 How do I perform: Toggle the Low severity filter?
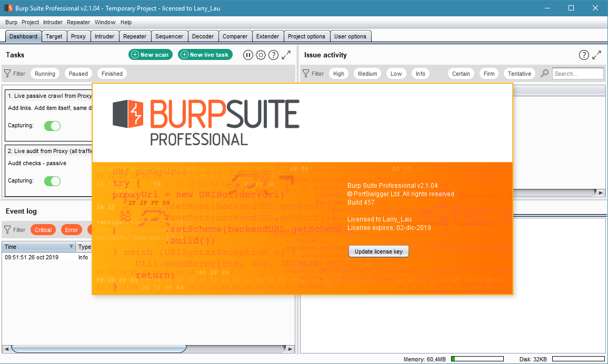click(396, 74)
